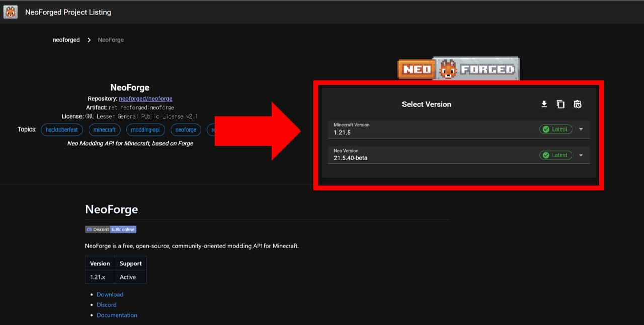Open the Discord link in readme list
This screenshot has width=644, height=325.
(107, 305)
